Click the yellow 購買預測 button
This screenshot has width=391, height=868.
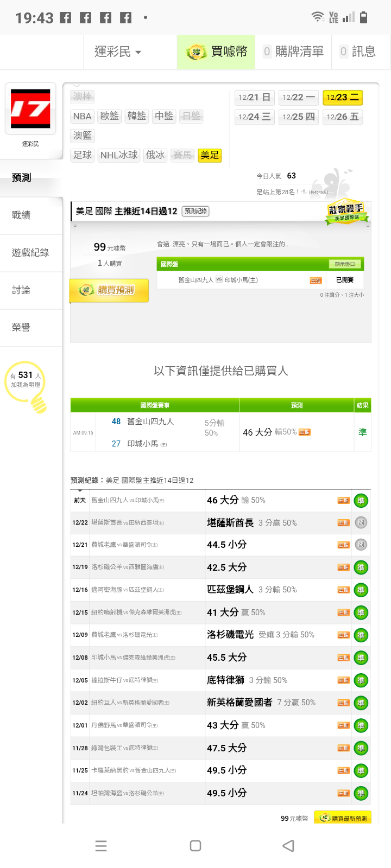click(109, 290)
